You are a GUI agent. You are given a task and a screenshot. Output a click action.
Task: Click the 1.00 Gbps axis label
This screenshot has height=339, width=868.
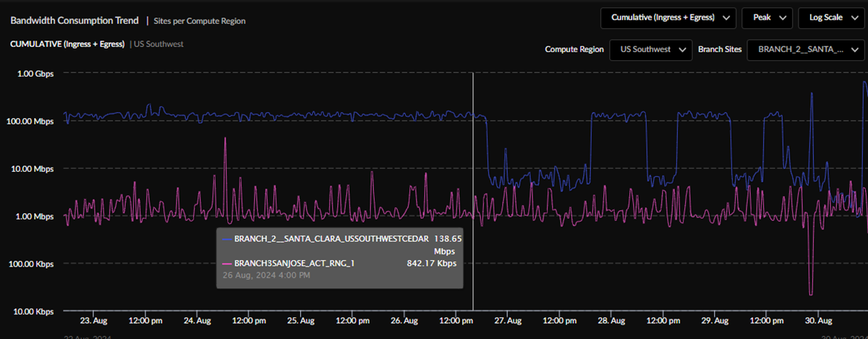tap(36, 74)
